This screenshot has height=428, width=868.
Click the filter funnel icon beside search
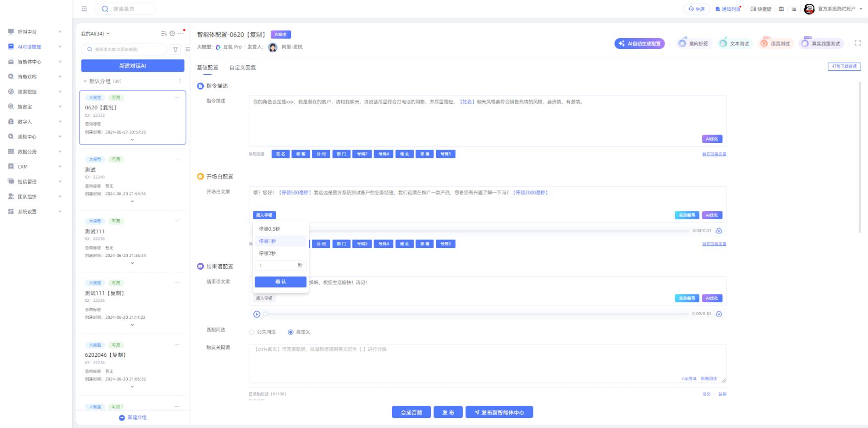tap(176, 49)
